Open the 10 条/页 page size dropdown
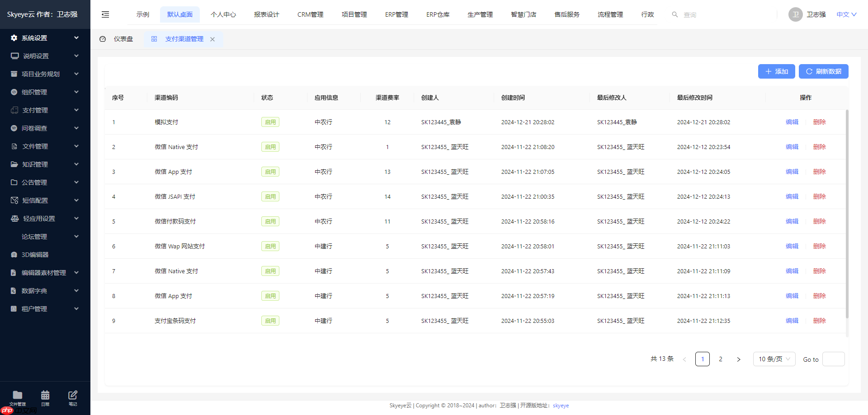This screenshot has height=415, width=868. pyautogui.click(x=774, y=359)
